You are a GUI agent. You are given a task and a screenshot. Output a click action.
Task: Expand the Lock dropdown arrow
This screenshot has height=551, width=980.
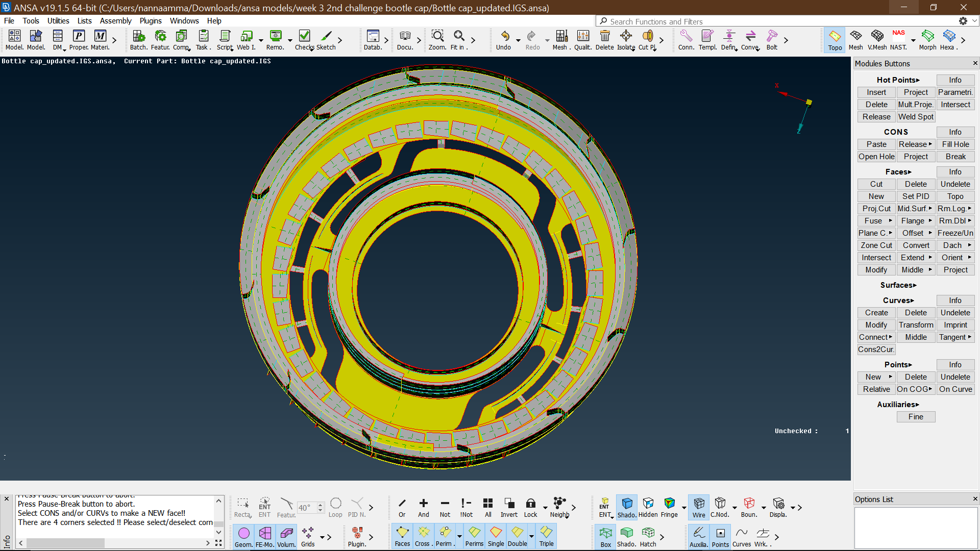(545, 508)
